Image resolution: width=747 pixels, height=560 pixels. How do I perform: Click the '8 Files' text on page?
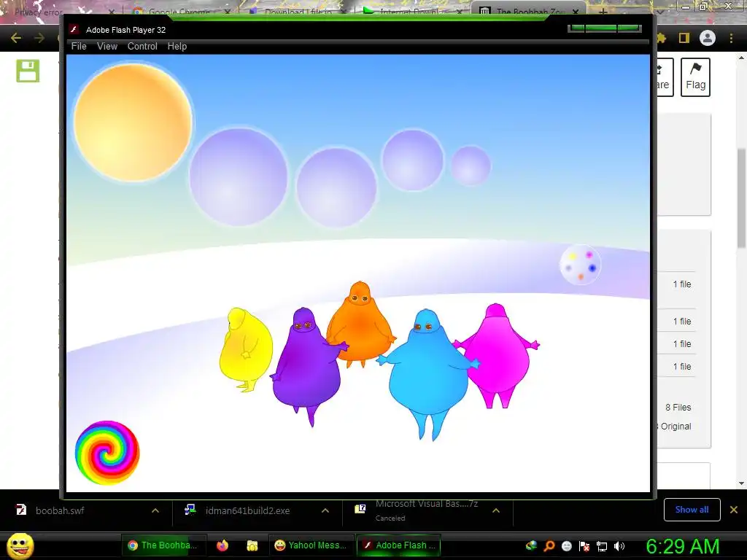pos(678,407)
